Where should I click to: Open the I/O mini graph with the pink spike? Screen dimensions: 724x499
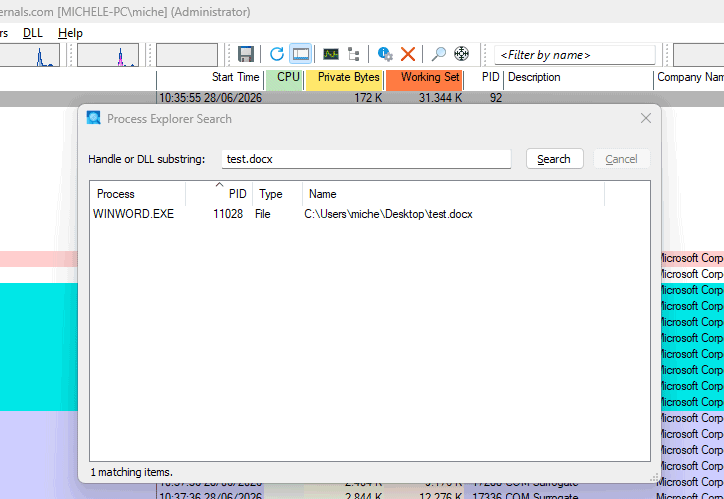point(108,55)
